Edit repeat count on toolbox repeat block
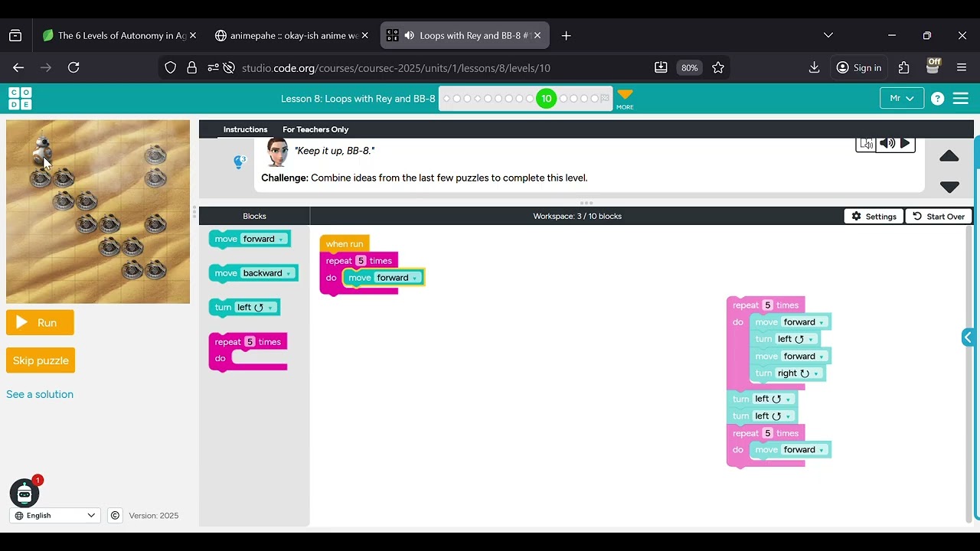The height and width of the screenshot is (551, 980). click(250, 342)
